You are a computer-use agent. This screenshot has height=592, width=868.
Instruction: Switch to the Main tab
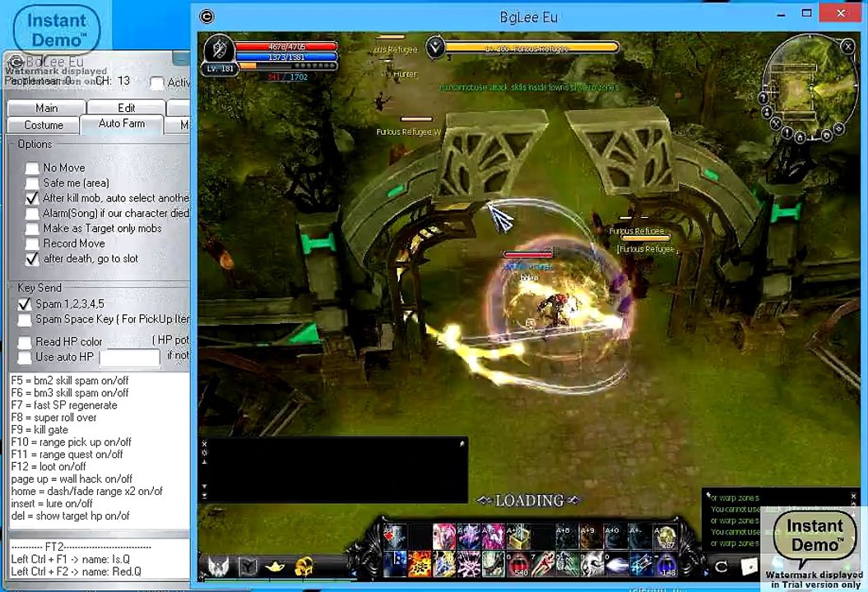pyautogui.click(x=47, y=108)
